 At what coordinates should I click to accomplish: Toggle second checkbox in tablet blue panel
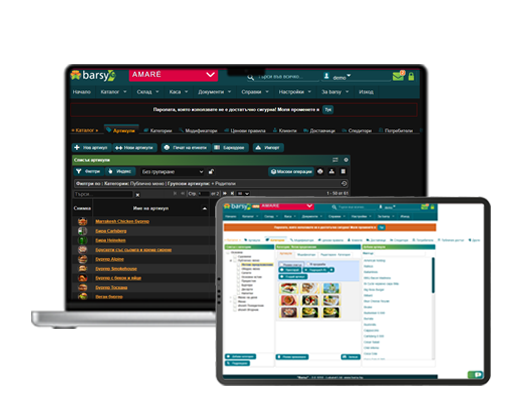tap(308, 264)
